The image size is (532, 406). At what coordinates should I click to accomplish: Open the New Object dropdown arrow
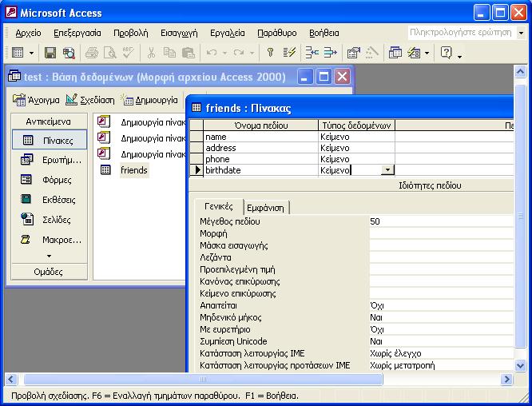(427, 53)
